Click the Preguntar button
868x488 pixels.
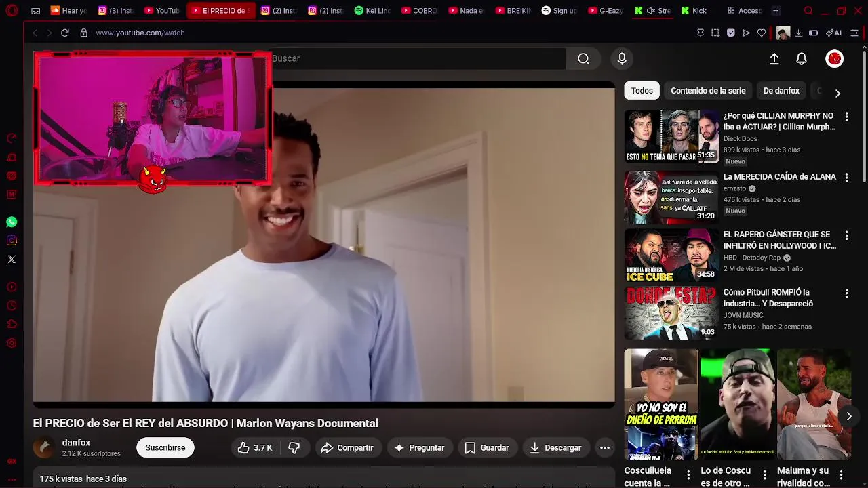click(x=419, y=447)
